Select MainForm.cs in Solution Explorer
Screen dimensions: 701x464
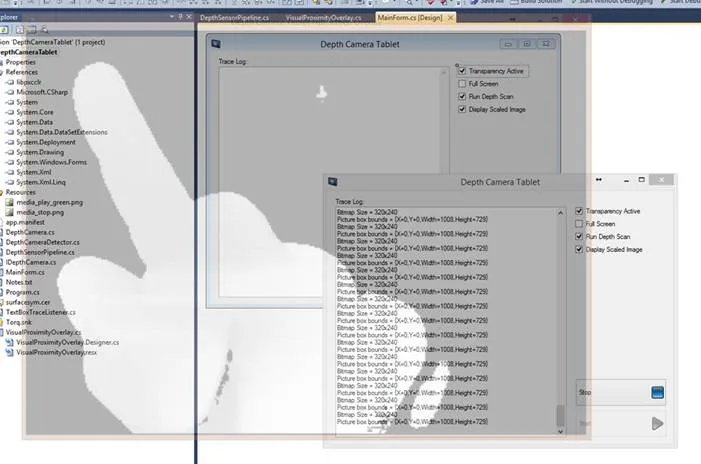(25, 272)
